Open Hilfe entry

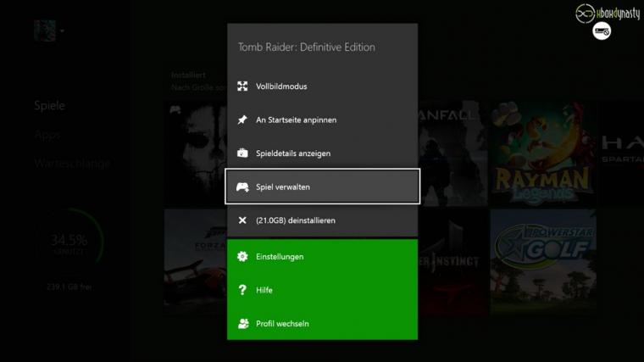(x=322, y=290)
